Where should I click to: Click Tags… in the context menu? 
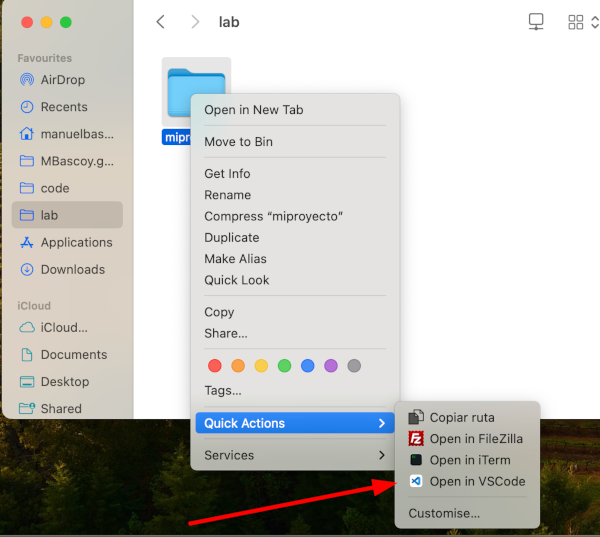(x=223, y=390)
